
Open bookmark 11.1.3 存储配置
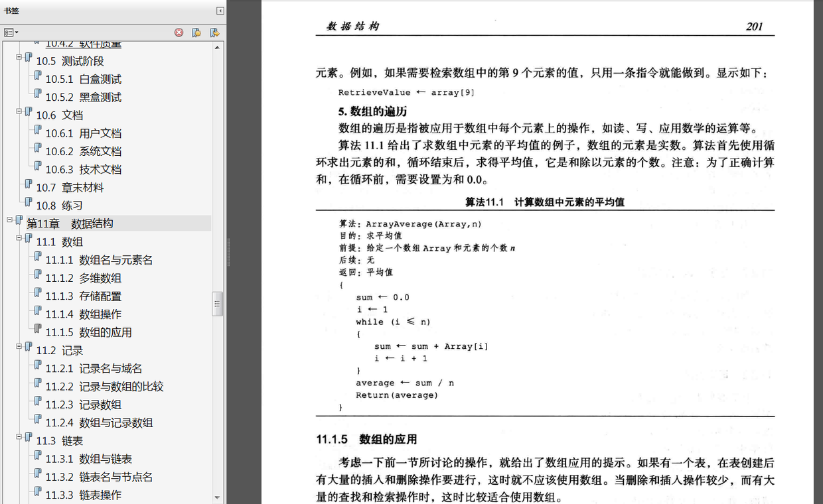pos(83,296)
